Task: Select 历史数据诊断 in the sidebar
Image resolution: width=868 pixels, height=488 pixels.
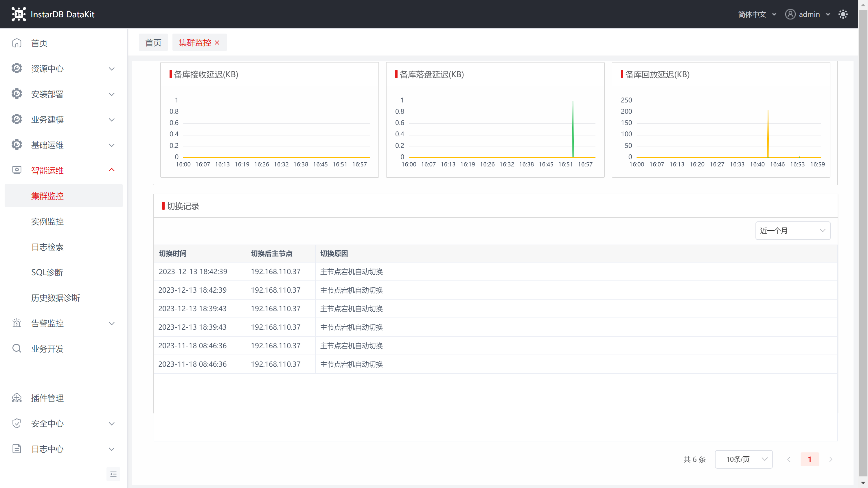Action: coord(64,298)
